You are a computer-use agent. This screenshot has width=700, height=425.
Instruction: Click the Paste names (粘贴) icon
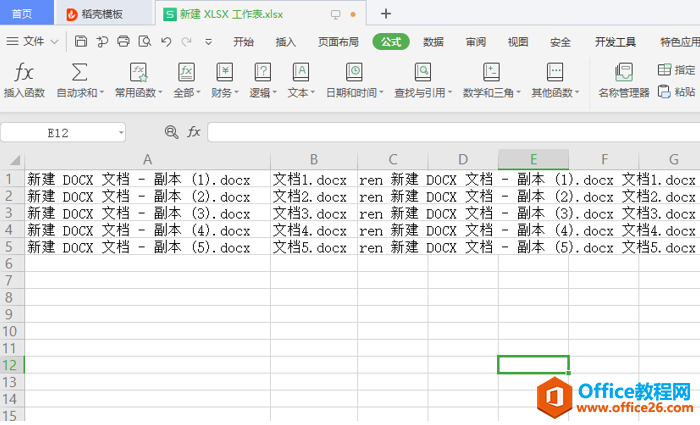pyautogui.click(x=664, y=92)
